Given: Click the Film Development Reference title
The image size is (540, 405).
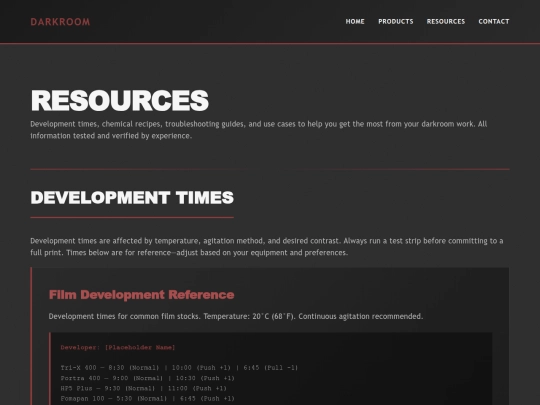Looking at the screenshot, I should [142, 295].
